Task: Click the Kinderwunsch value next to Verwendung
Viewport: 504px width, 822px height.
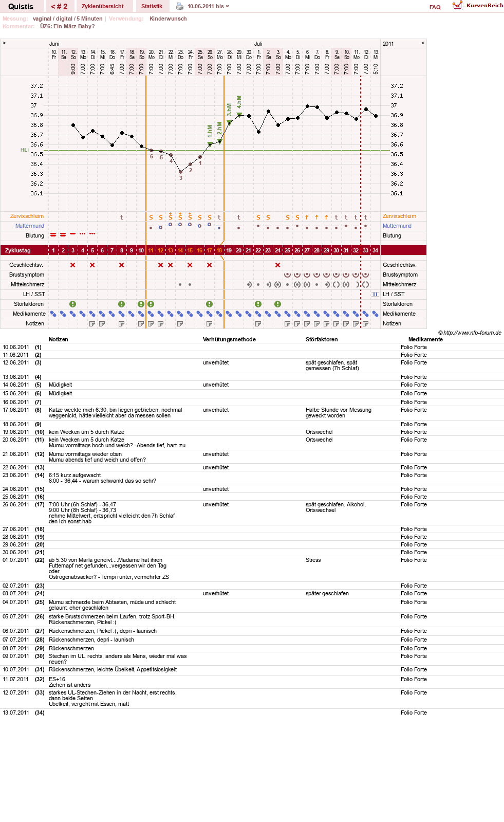Action: (x=168, y=19)
